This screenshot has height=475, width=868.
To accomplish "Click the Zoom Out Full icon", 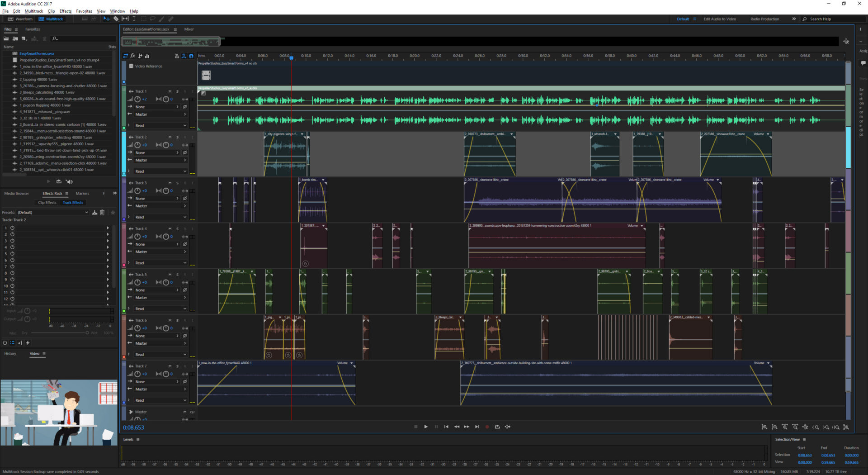I will tap(805, 427).
